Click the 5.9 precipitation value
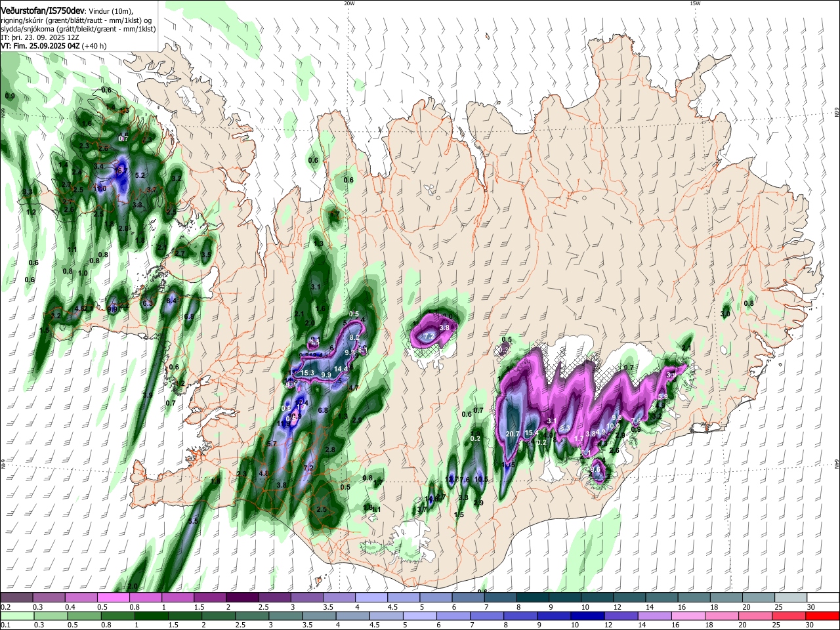Screen dimensions: 840x630 tap(663, 396)
